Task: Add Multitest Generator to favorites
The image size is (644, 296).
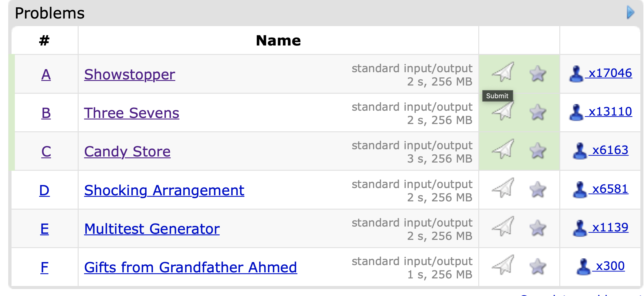Action: [538, 228]
